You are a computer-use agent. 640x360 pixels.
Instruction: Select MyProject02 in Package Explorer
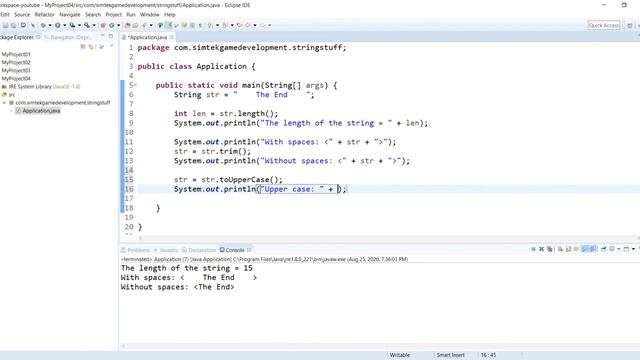point(16,62)
